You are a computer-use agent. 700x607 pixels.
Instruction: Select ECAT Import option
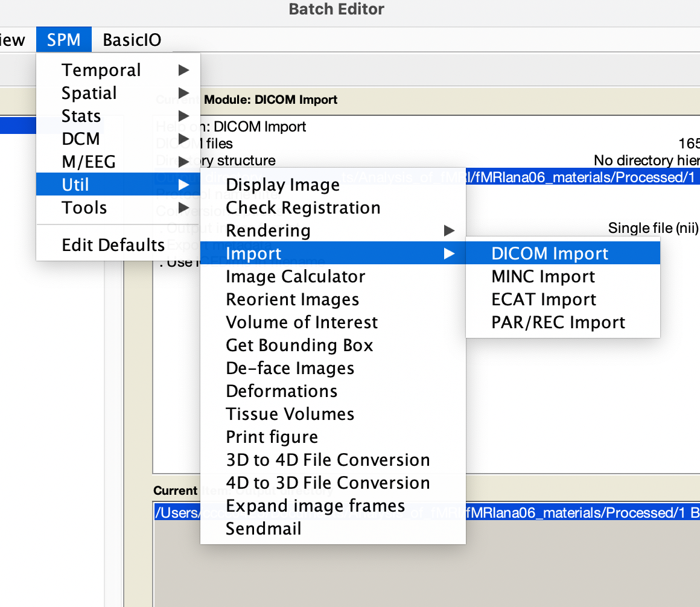[x=544, y=299]
